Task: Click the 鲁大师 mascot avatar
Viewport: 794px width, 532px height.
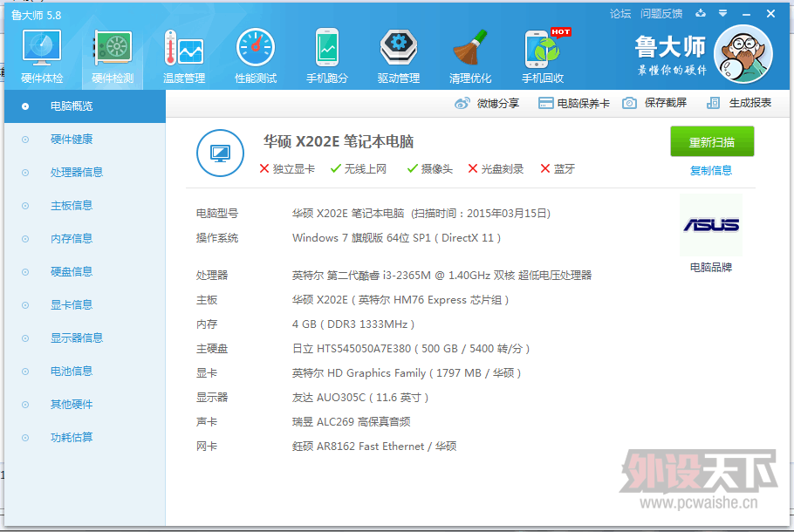Action: (743, 54)
